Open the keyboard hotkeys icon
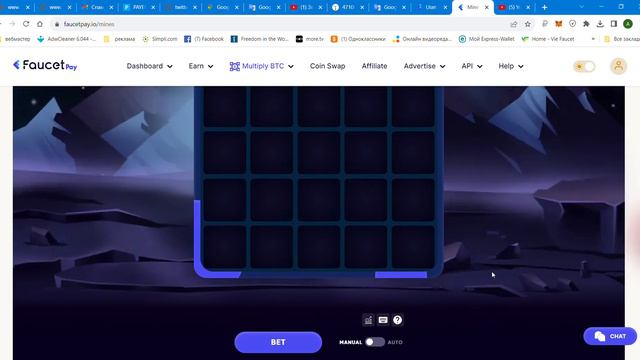The width and height of the screenshot is (640, 360). coord(383,320)
